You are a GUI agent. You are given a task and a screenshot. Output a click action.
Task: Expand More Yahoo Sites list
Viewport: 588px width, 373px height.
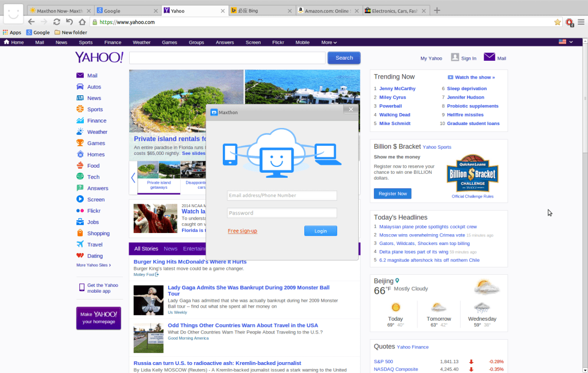coord(94,265)
